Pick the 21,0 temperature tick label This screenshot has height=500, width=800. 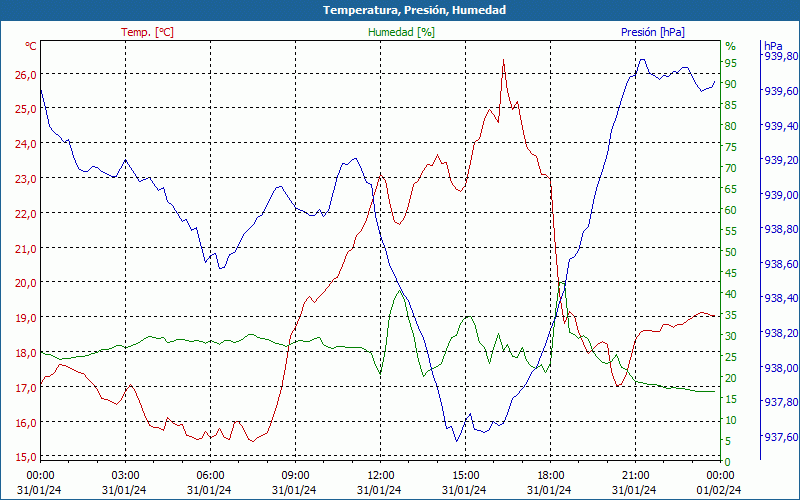click(26, 249)
